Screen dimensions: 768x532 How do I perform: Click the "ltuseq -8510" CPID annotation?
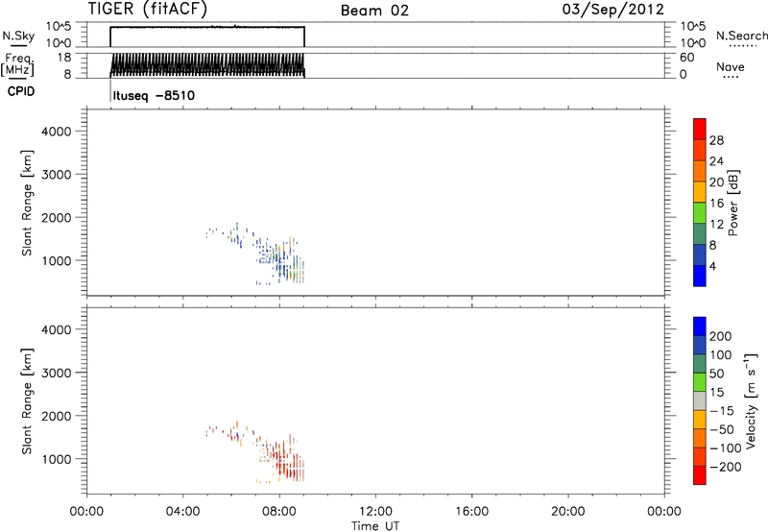(154, 95)
